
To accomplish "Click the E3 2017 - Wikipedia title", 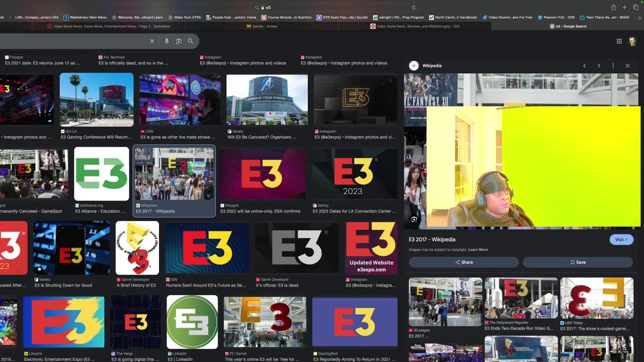I will pyautogui.click(x=432, y=239).
